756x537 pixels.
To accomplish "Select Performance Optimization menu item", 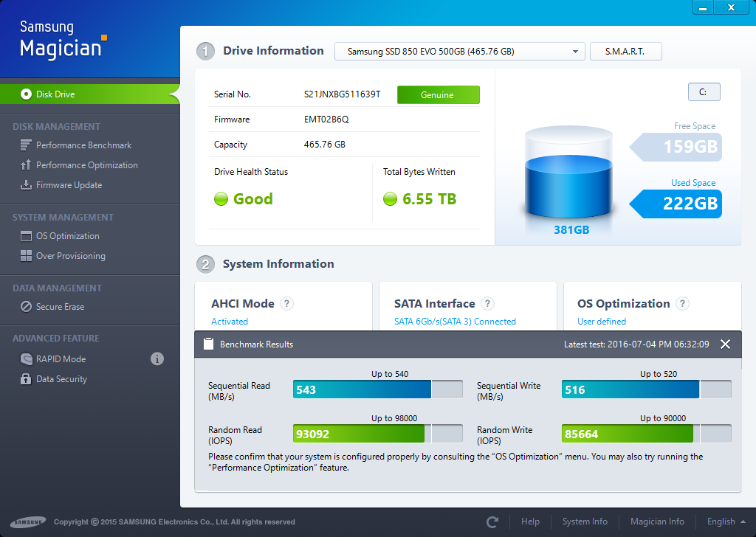I will [x=86, y=165].
